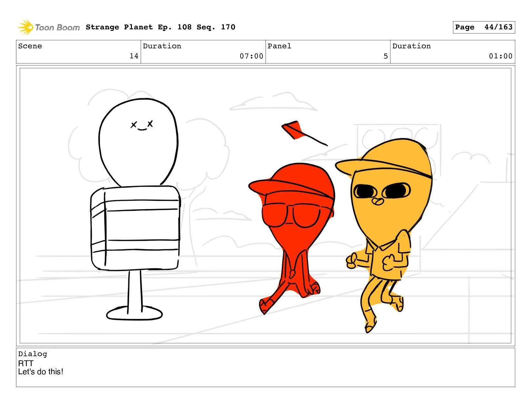This screenshot has width=532, height=411.
Task: Open the storyboard panel drawing
Action: coord(266,206)
